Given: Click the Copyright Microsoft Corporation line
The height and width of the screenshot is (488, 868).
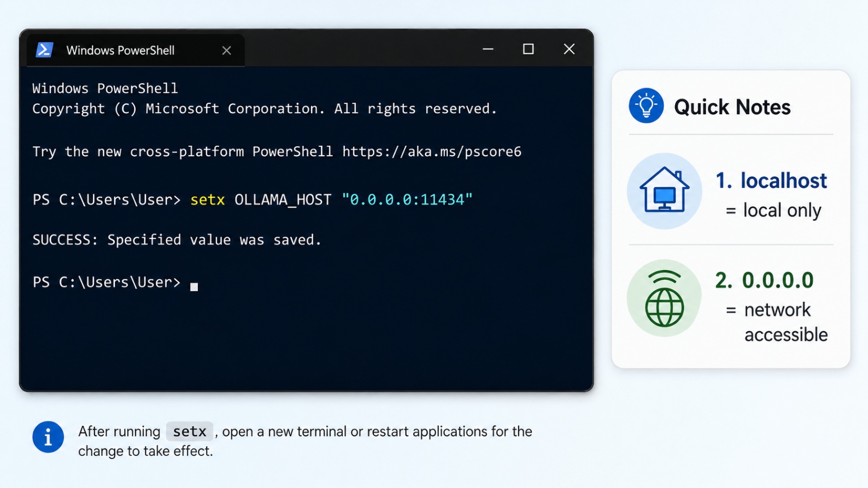Looking at the screenshot, I should (x=265, y=109).
